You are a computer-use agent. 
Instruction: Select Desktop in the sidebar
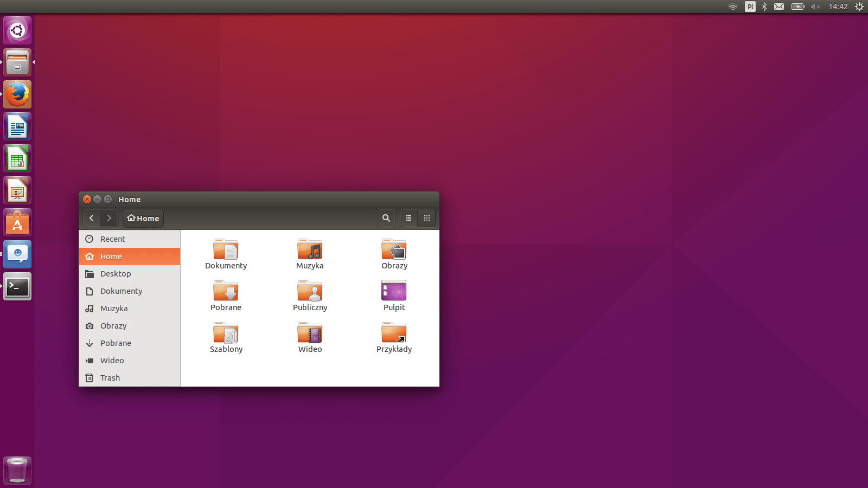(130, 274)
